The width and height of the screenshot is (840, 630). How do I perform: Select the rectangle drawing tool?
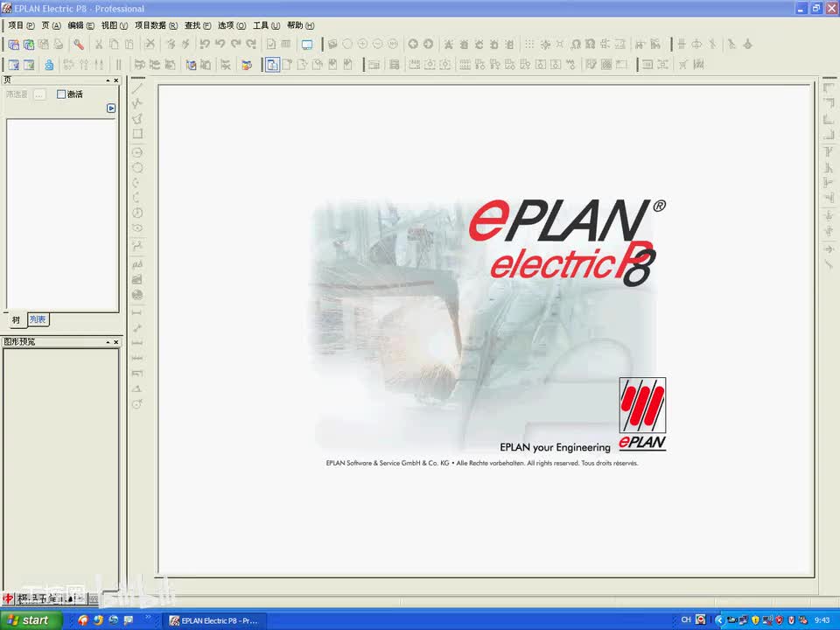(137, 133)
